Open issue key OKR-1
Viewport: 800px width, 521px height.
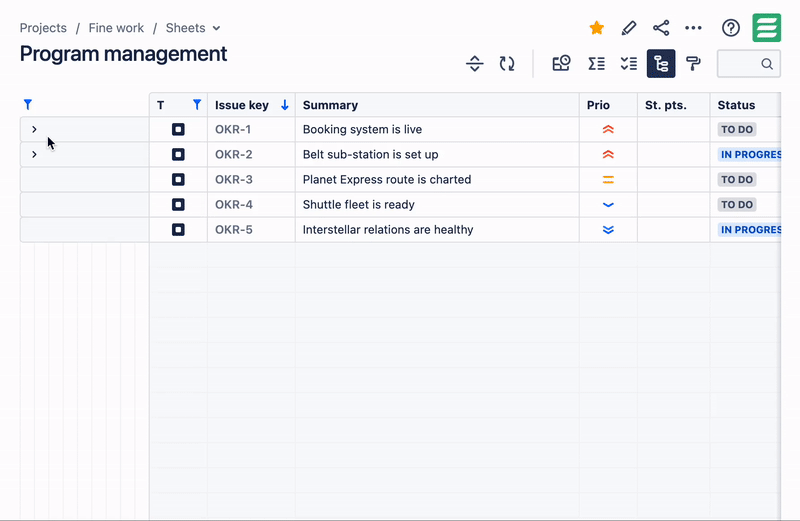[233, 129]
